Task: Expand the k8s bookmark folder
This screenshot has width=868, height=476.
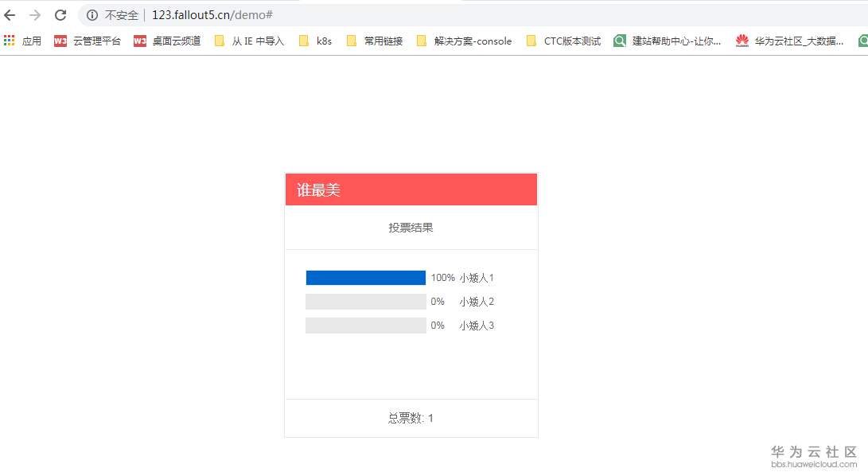Action: (x=315, y=41)
